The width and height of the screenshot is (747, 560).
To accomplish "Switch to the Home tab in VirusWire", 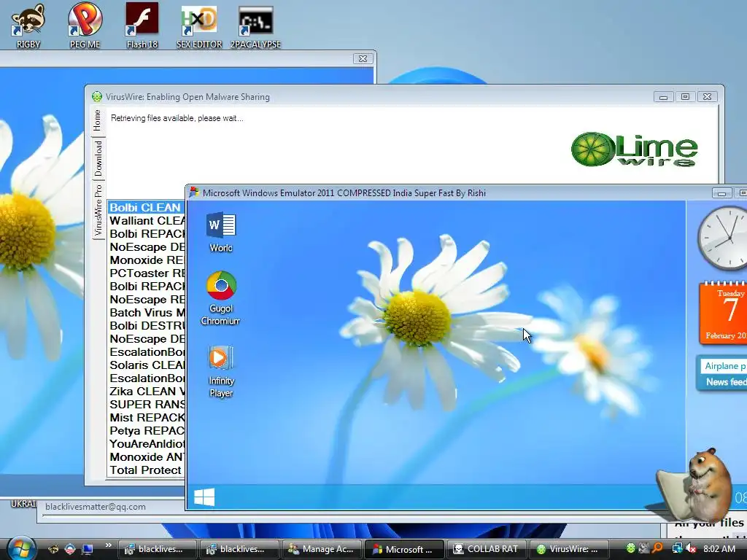I will click(x=97, y=120).
